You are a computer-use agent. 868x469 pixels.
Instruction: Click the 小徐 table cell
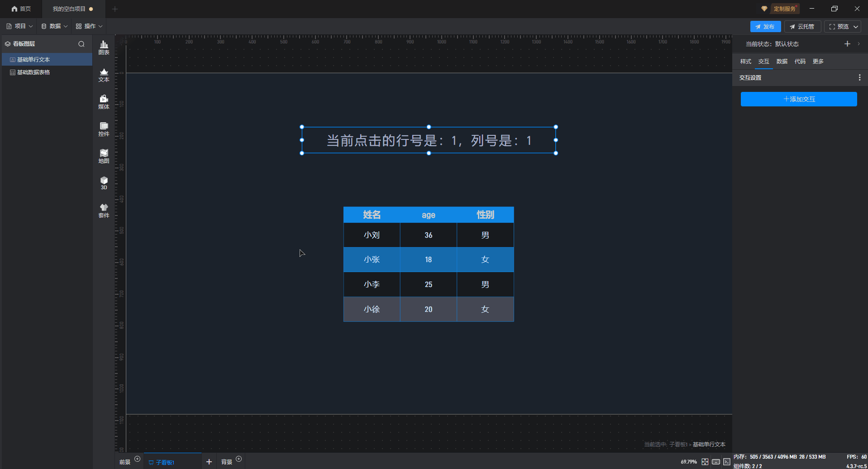tap(372, 309)
